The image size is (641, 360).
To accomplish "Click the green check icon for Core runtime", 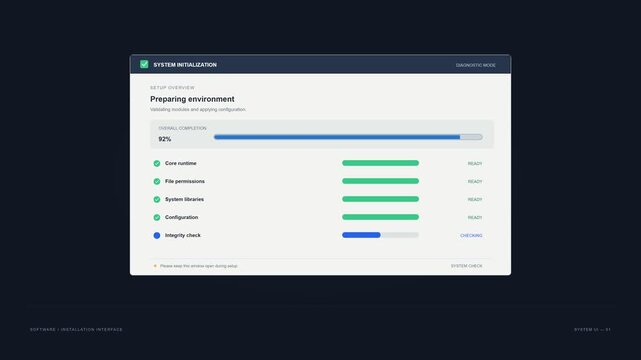I will pos(157,163).
